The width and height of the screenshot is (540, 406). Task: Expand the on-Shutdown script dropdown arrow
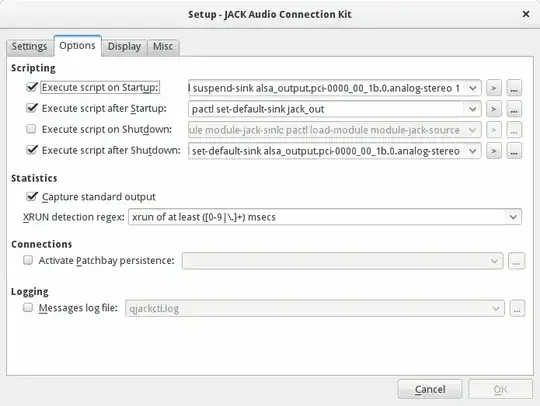point(472,130)
